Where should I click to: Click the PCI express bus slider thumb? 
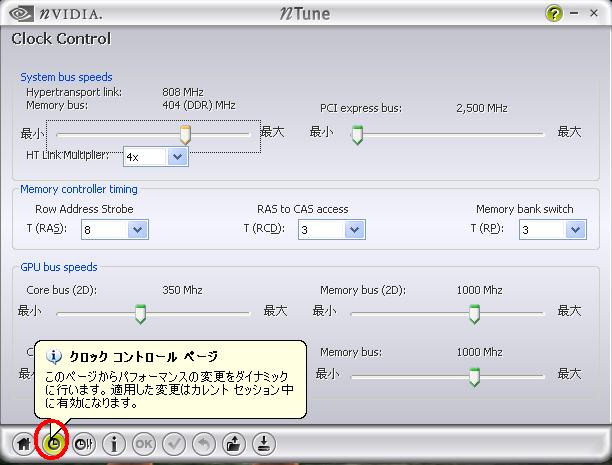click(x=357, y=135)
